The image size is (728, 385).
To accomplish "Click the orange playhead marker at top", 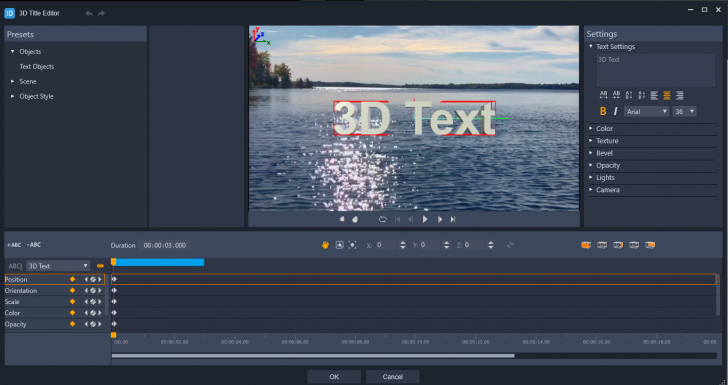I will pos(113,262).
